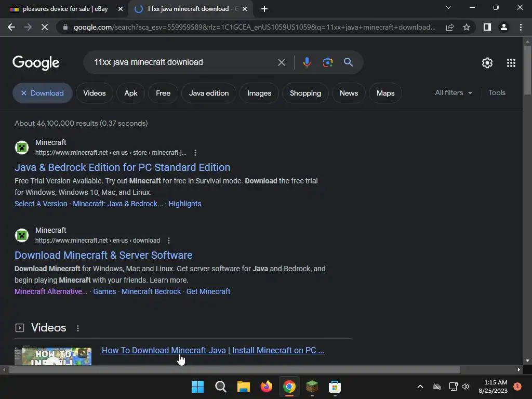Clear the Google search box
532x399 pixels.
pyautogui.click(x=281, y=62)
